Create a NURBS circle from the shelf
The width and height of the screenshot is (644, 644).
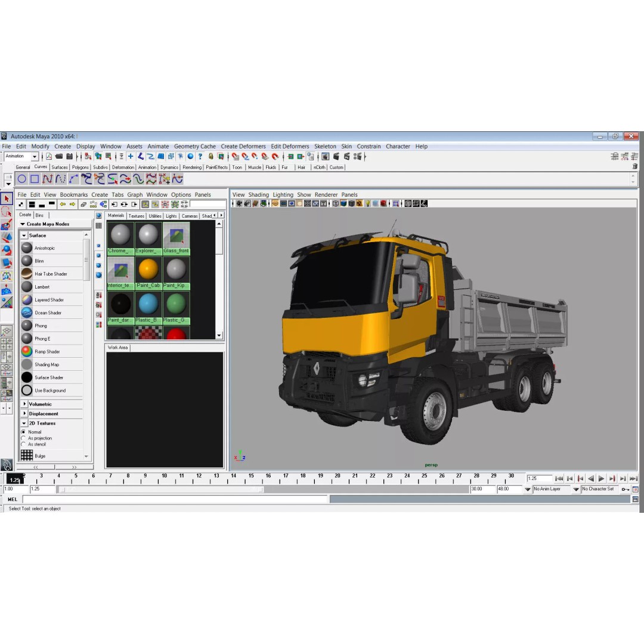(x=22, y=179)
